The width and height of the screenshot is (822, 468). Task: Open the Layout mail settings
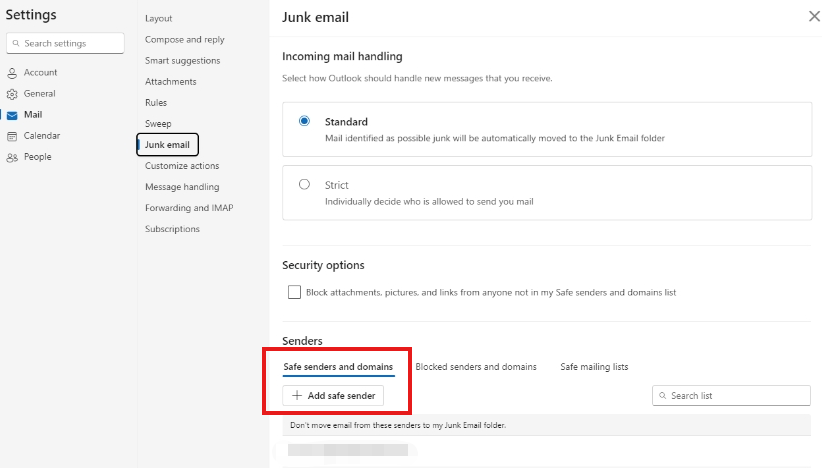pyautogui.click(x=158, y=18)
